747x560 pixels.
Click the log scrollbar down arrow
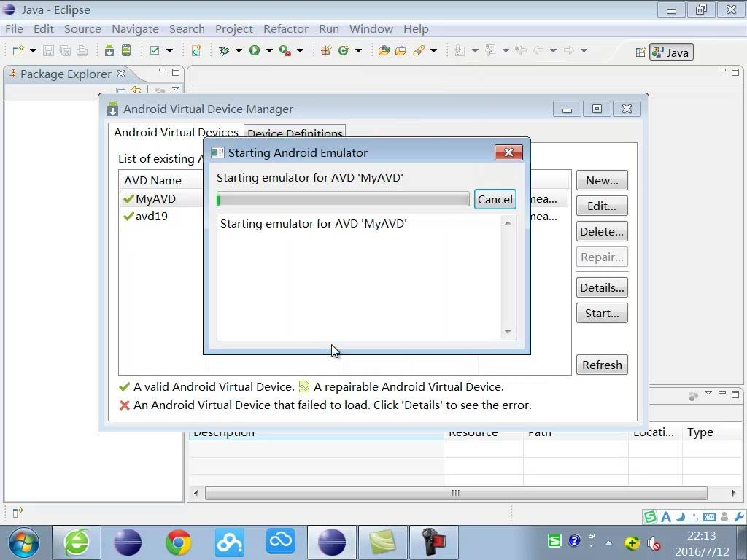click(x=508, y=332)
